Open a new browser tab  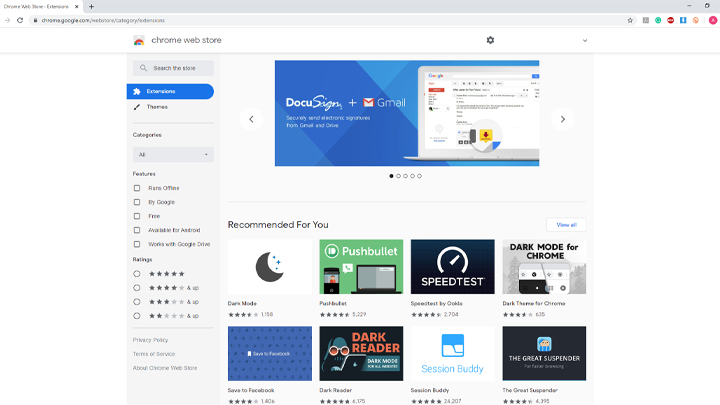[91, 6]
